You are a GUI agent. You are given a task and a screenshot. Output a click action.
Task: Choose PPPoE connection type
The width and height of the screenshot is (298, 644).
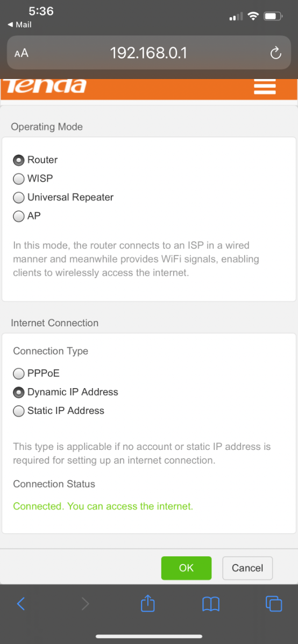(37, 374)
